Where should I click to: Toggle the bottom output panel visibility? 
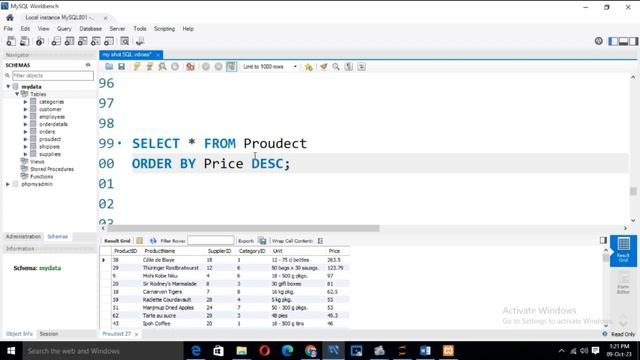[x=623, y=41]
